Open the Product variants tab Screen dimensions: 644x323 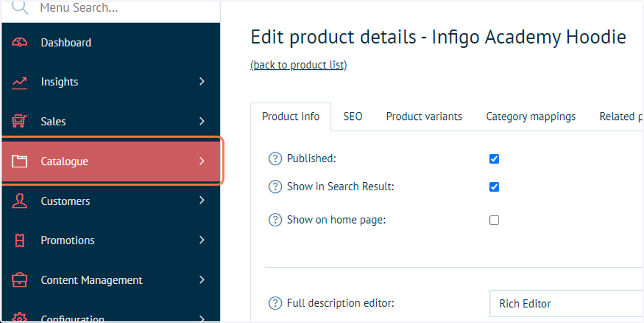point(424,117)
